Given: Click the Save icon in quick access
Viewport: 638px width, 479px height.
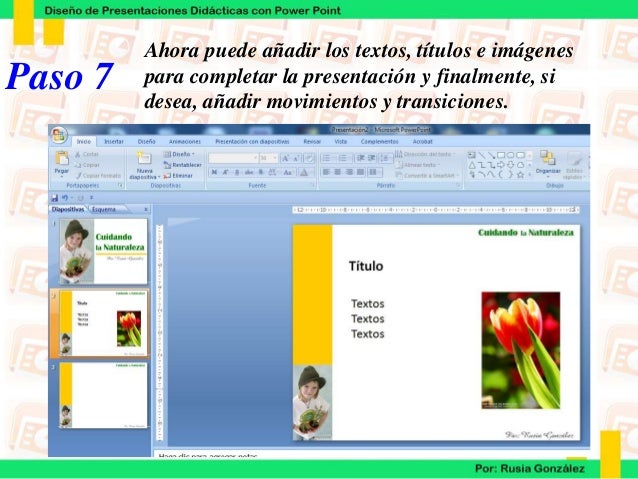Looking at the screenshot, I should (55, 198).
